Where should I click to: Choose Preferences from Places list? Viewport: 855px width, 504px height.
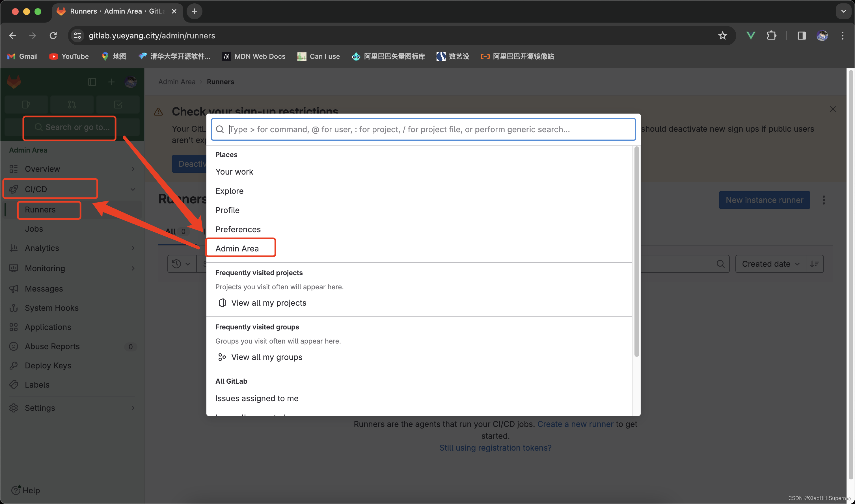(x=238, y=229)
